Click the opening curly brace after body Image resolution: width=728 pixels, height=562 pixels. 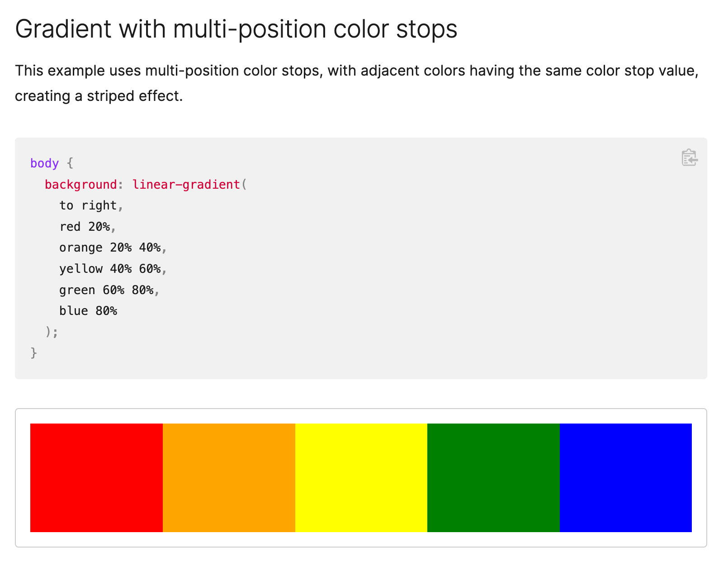(x=70, y=163)
